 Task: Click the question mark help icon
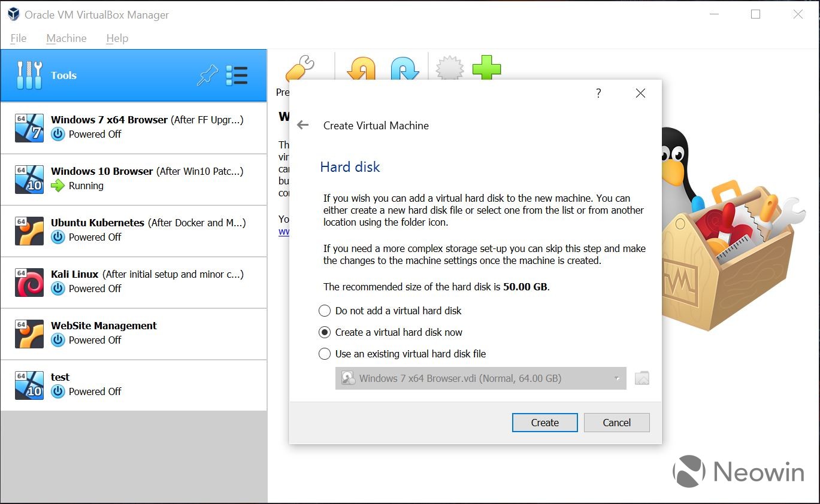pos(598,93)
